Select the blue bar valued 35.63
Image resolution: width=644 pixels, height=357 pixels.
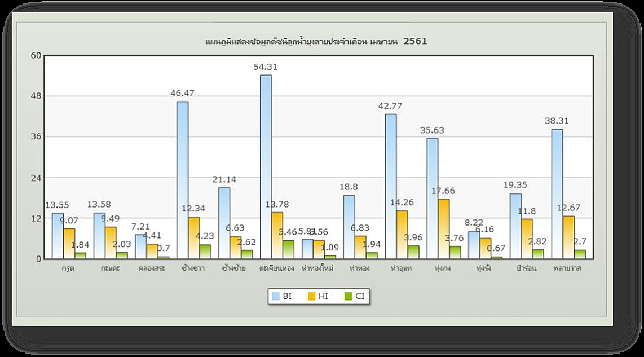pos(432,198)
